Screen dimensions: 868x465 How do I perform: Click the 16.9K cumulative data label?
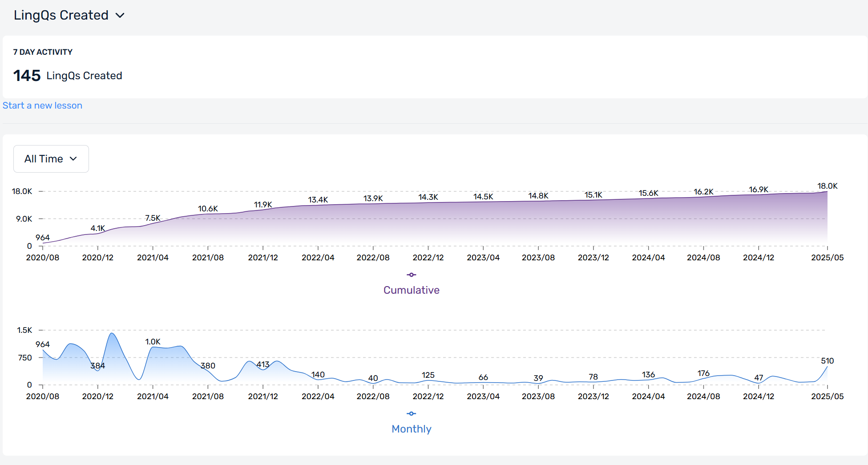759,190
